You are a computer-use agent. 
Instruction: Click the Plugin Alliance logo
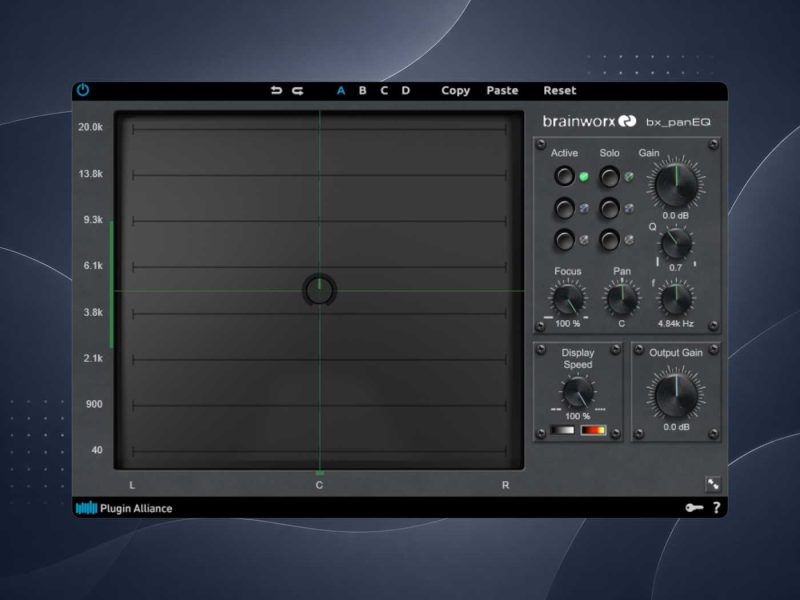point(124,508)
